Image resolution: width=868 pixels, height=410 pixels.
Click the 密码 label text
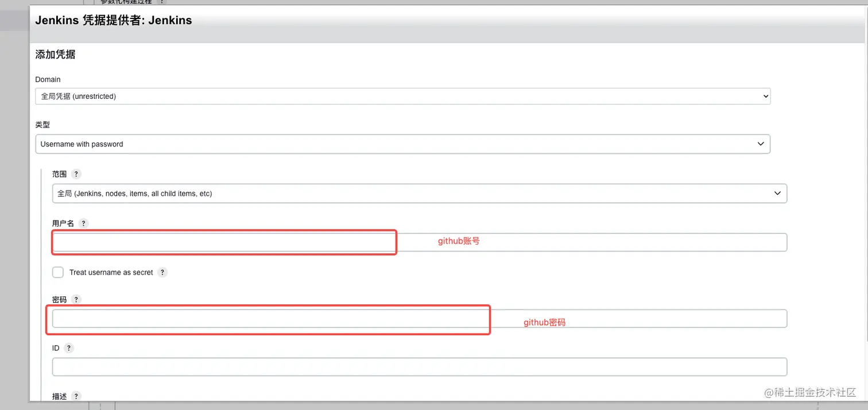60,300
